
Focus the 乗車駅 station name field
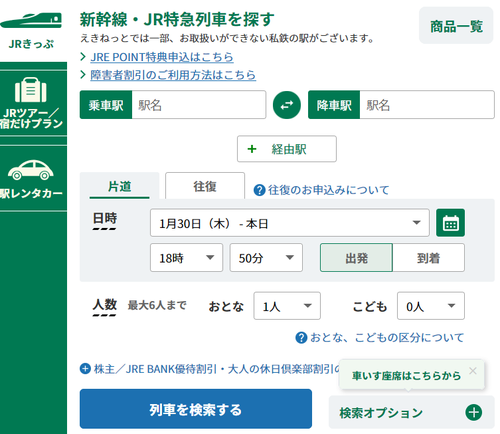tap(199, 105)
